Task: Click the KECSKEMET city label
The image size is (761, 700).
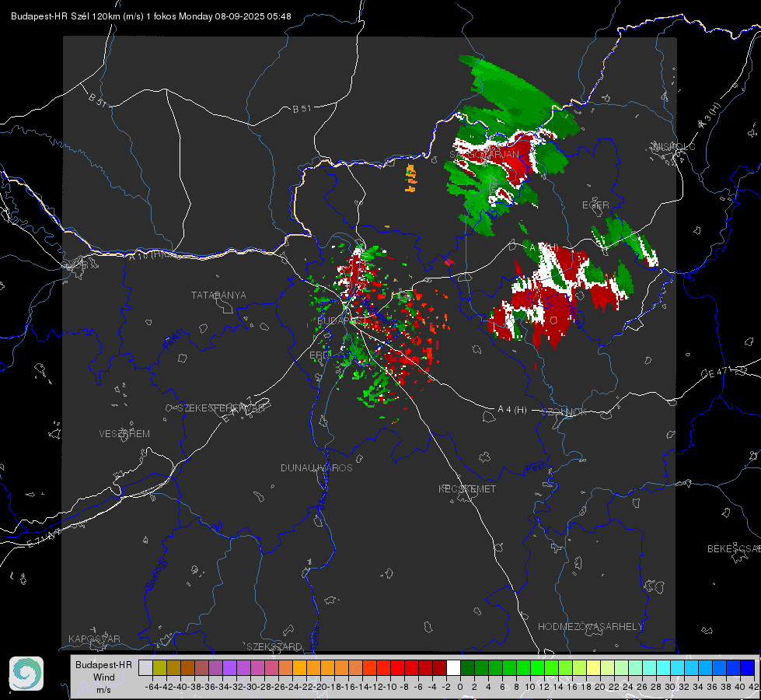Action: pyautogui.click(x=467, y=488)
